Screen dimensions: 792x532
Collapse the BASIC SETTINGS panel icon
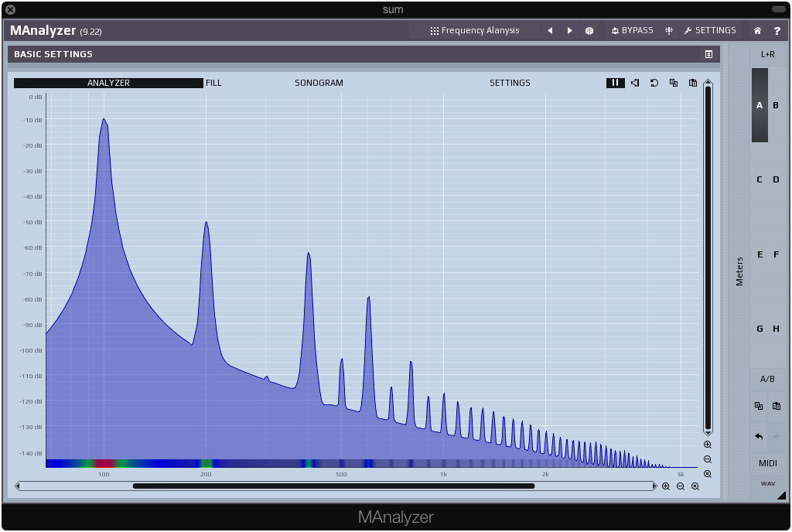(x=708, y=54)
